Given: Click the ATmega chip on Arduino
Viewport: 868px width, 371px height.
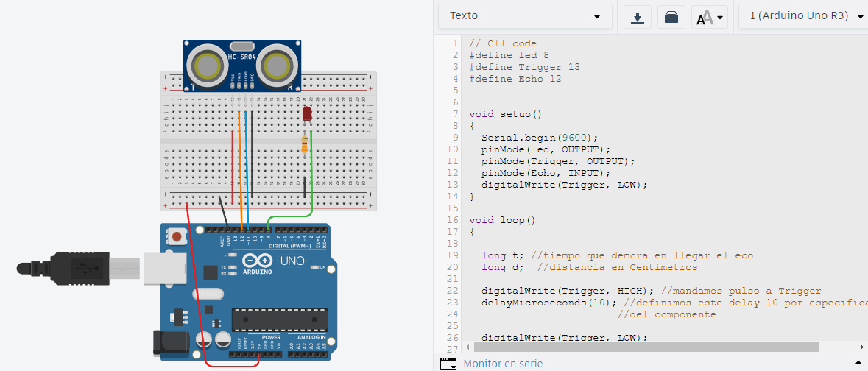Looking at the screenshot, I should (280, 319).
